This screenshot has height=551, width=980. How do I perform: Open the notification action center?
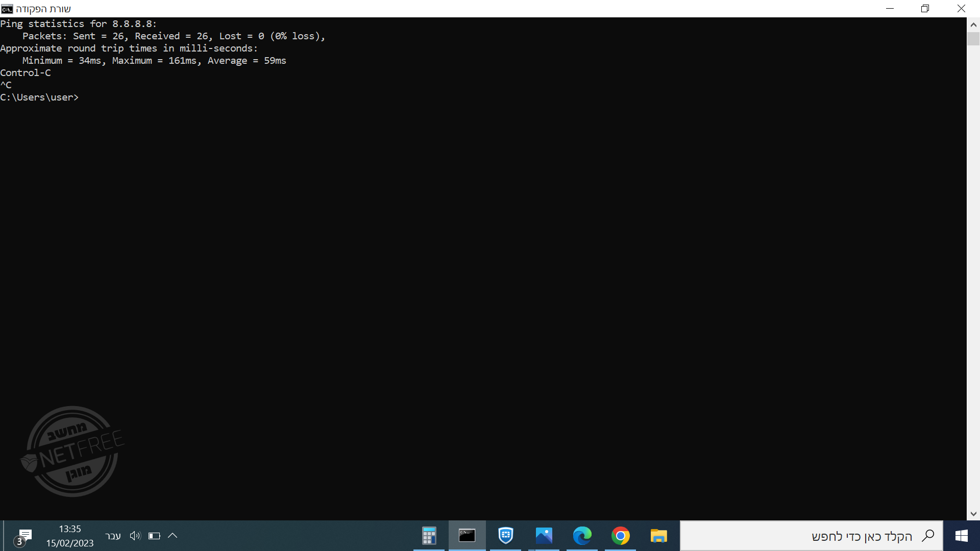[x=23, y=536]
